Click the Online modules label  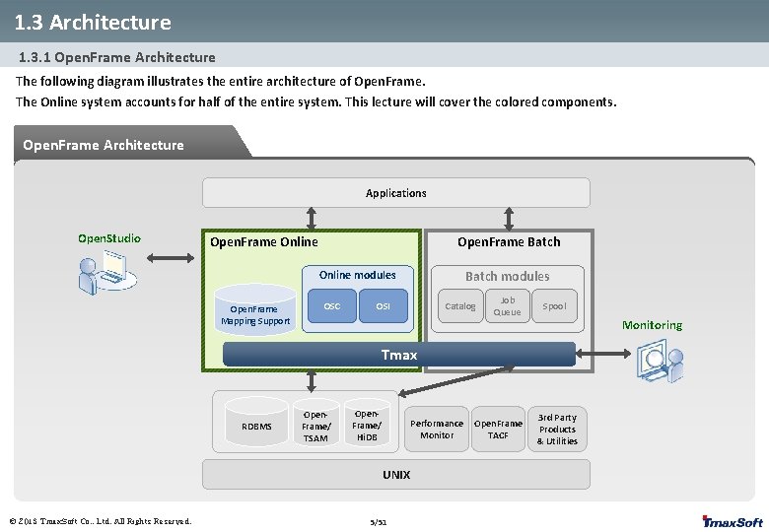click(358, 275)
